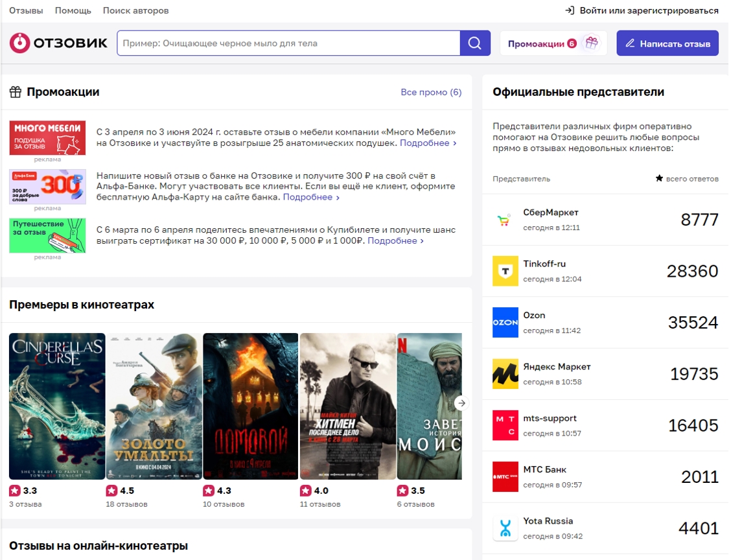Open Путешествие за отзыв banner
The height and width of the screenshot is (560, 731).
[x=47, y=235]
